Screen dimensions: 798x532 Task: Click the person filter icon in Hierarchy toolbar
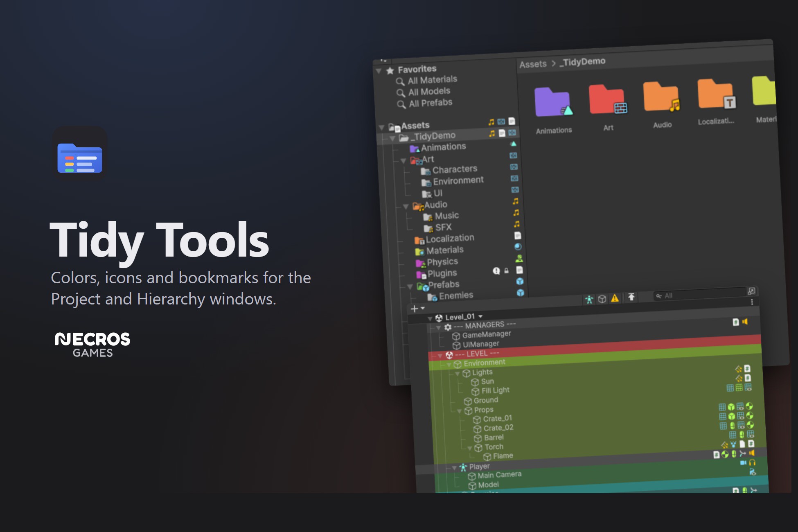point(589,300)
